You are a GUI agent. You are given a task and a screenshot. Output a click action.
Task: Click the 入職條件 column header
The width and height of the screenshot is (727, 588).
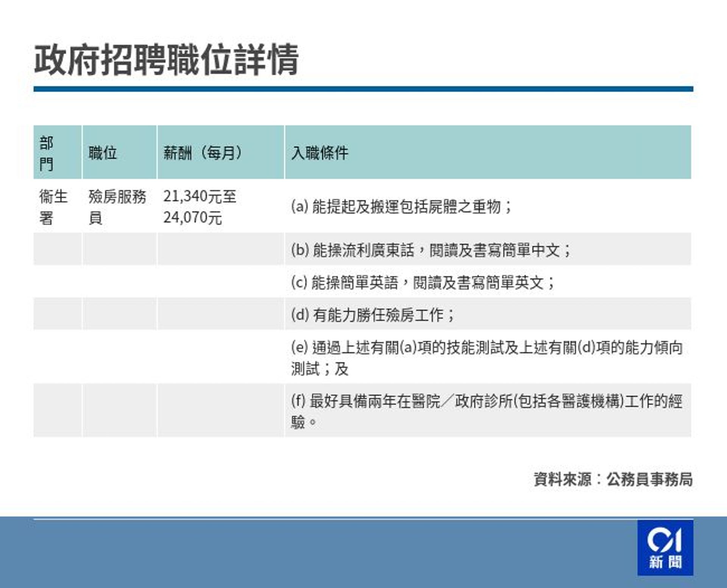(320, 153)
